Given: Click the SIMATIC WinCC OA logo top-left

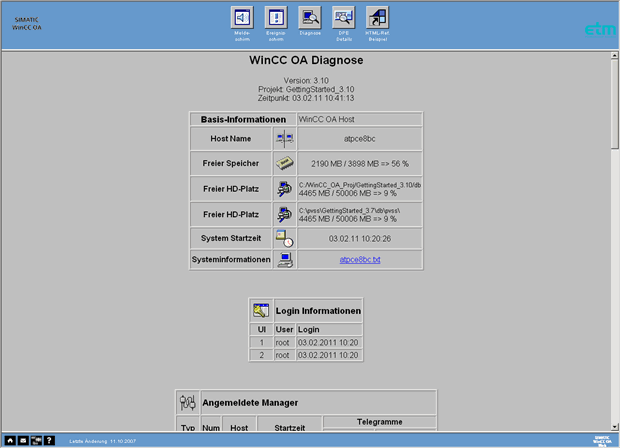Looking at the screenshot, I should tap(26, 23).
